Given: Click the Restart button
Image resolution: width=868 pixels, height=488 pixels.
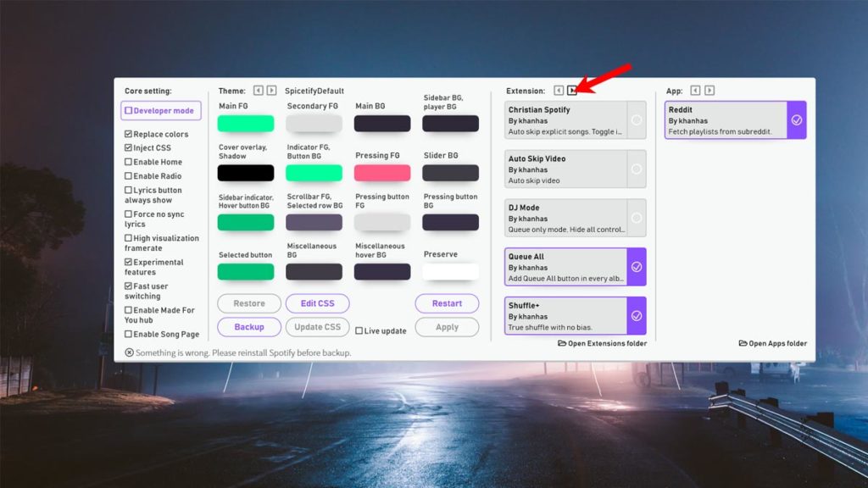Looking at the screenshot, I should pos(447,303).
